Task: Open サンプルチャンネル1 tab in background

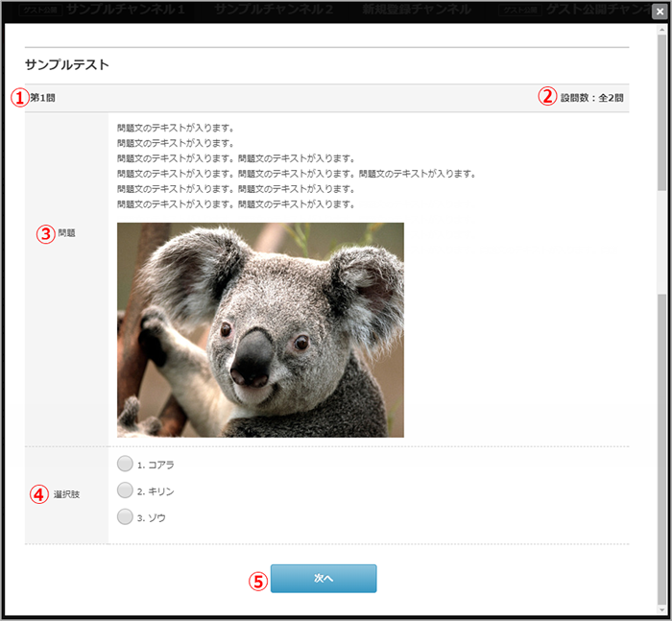Action: click(x=126, y=10)
